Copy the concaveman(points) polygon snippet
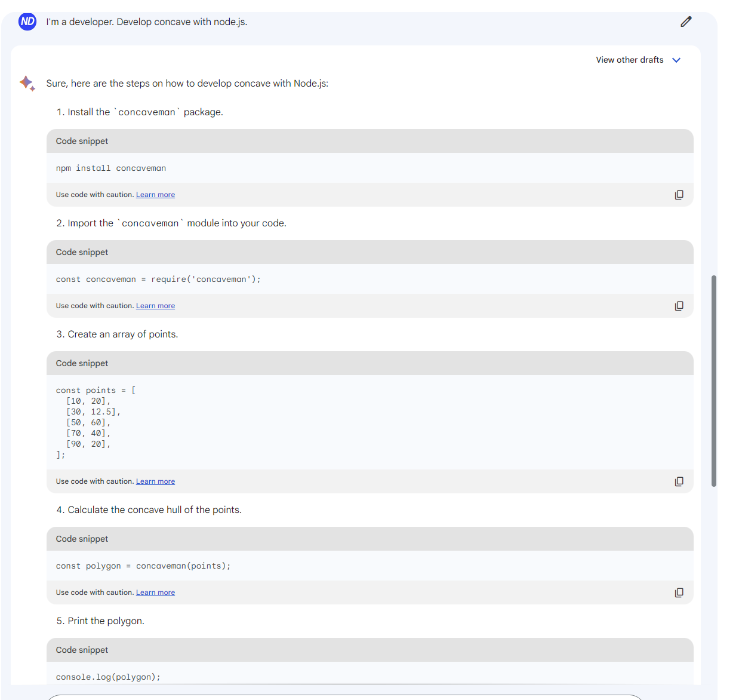 [679, 592]
